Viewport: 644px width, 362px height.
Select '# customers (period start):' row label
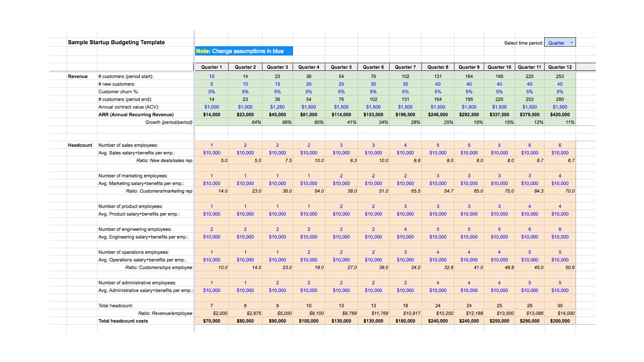click(x=126, y=76)
